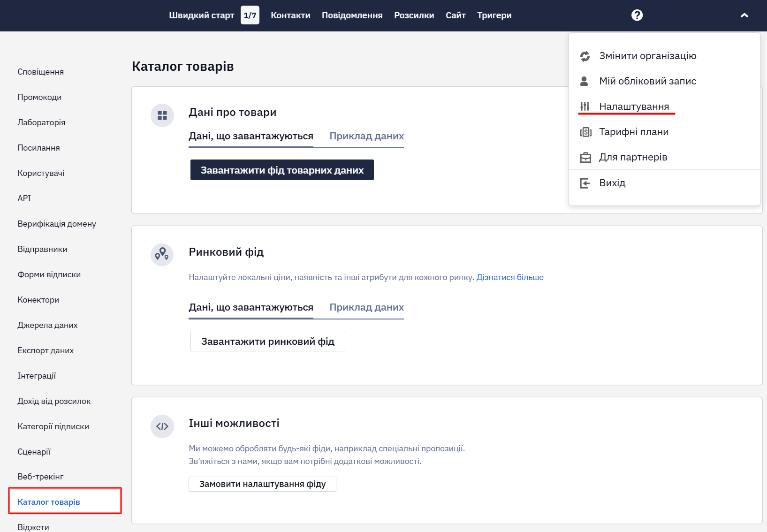Screen dimensions: 767x532
Task: Open Швидкий старт in top navigation
Action: point(202,15)
